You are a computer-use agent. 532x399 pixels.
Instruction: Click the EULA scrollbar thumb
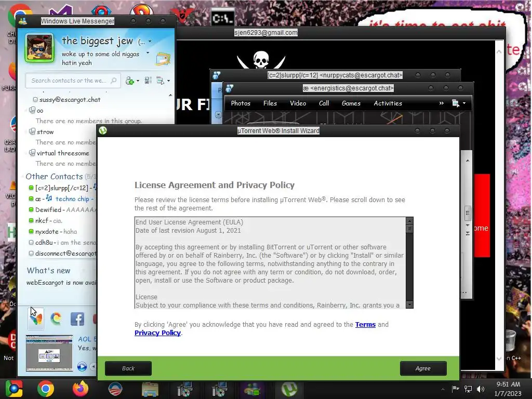tap(409, 229)
